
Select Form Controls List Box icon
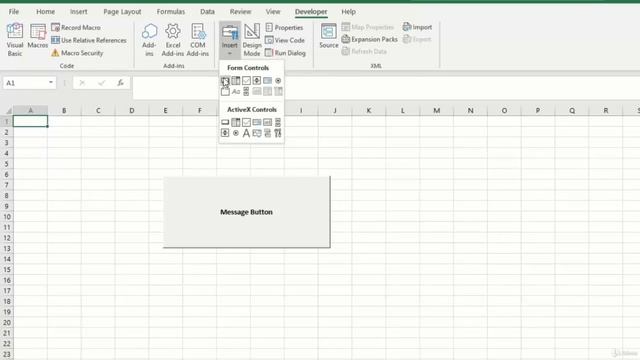coord(267,81)
